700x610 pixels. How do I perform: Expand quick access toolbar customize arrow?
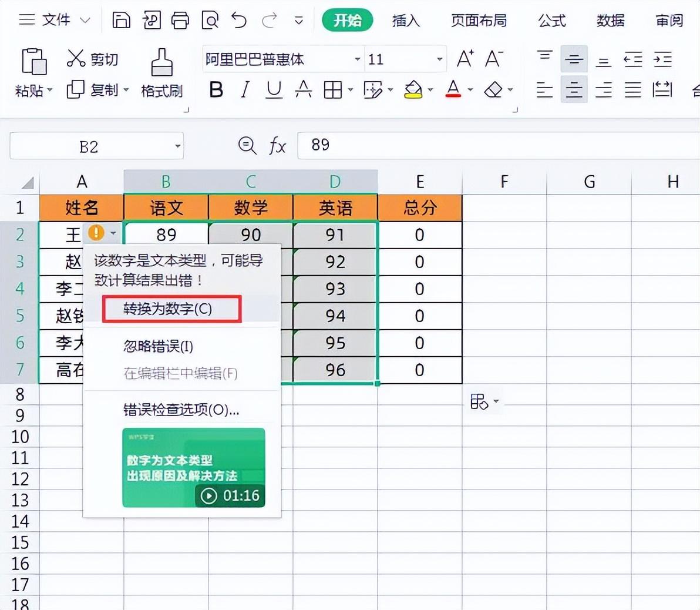(x=299, y=21)
